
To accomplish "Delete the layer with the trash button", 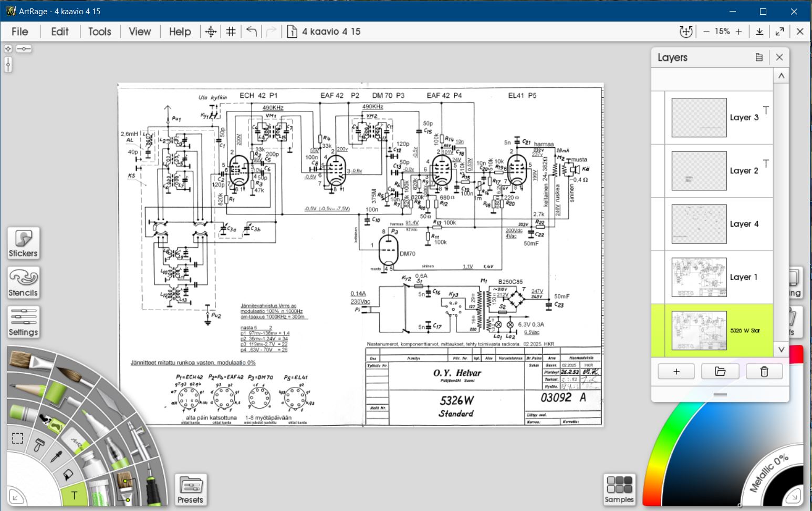I will (764, 372).
